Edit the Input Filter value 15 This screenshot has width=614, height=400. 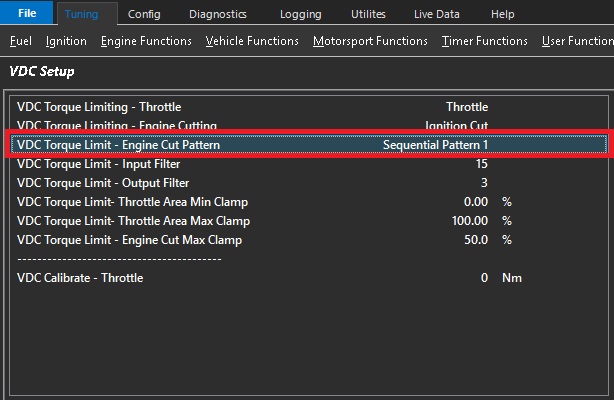[481, 164]
